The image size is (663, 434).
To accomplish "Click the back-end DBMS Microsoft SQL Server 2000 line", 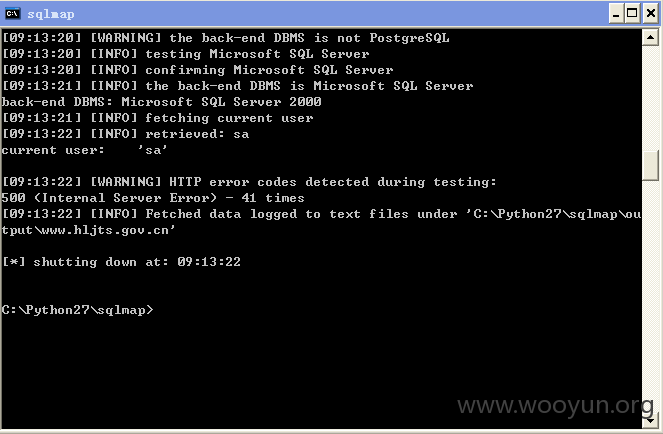I will [162, 102].
